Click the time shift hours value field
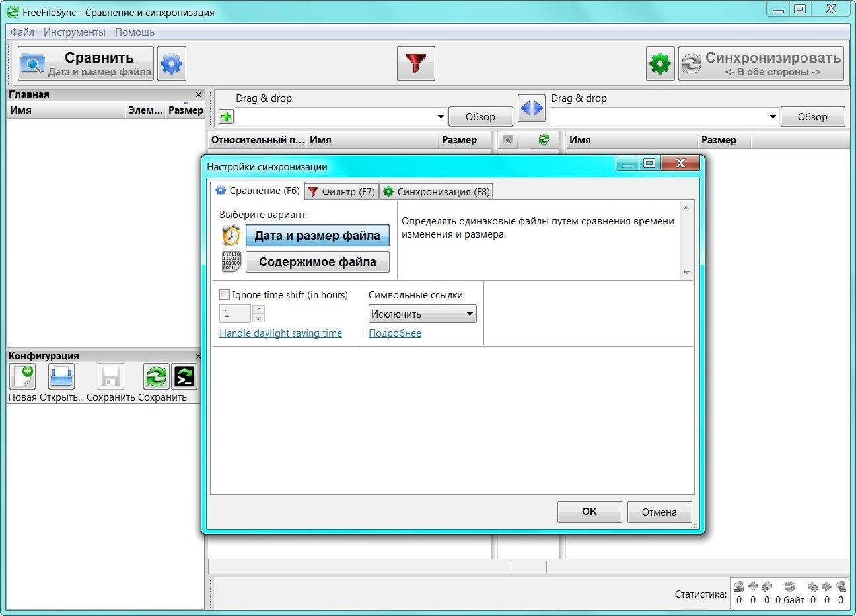Screen dimensions: 856x616 click(x=235, y=314)
